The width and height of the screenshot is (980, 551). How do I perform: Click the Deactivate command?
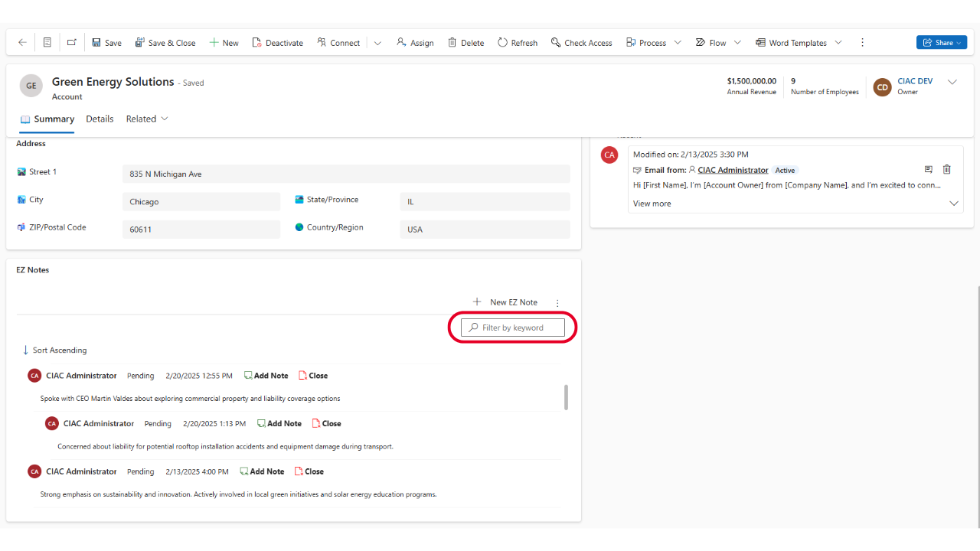pyautogui.click(x=277, y=43)
